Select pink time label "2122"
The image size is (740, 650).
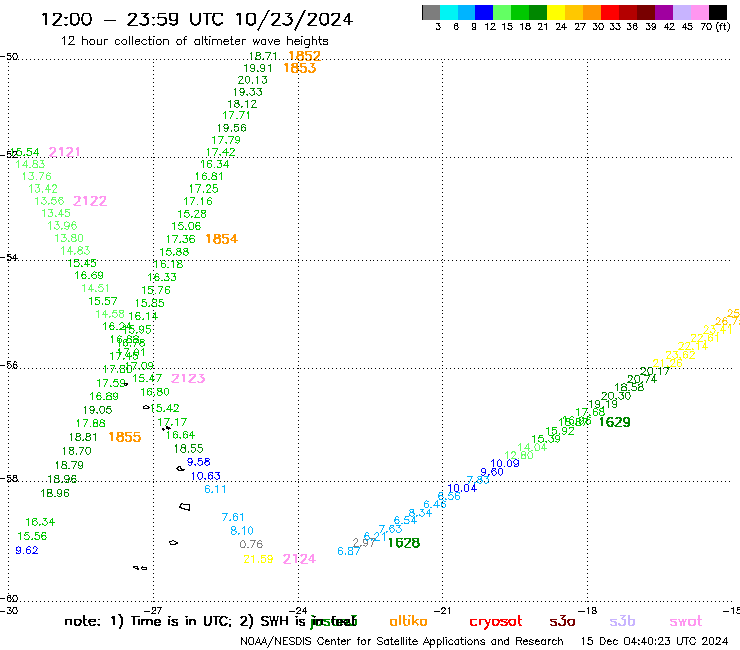(90, 201)
